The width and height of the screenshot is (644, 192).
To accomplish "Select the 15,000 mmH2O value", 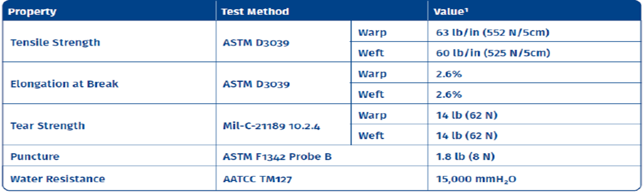I will (476, 179).
